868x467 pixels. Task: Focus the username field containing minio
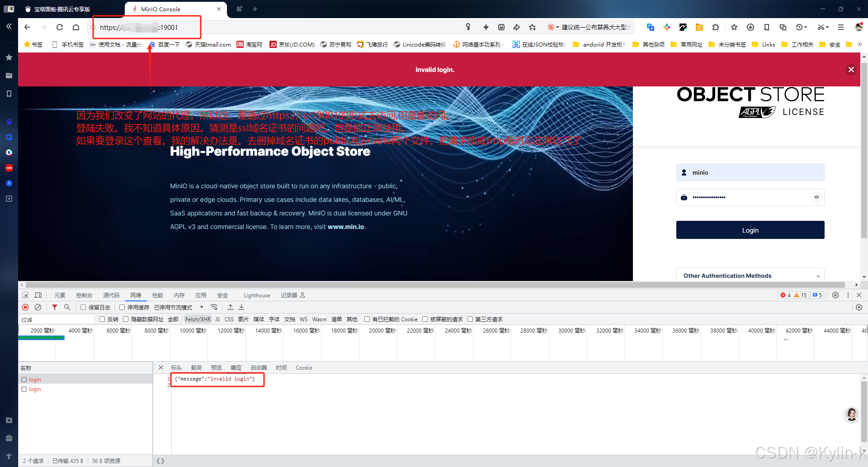coord(750,172)
